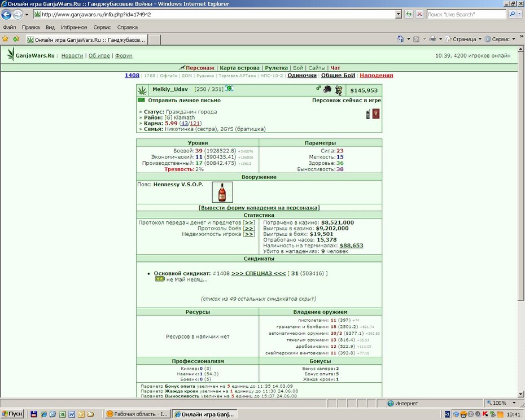The width and height of the screenshot is (525, 420).
Task: Click the printer icon in IE toolbar
Action: pos(432,39)
